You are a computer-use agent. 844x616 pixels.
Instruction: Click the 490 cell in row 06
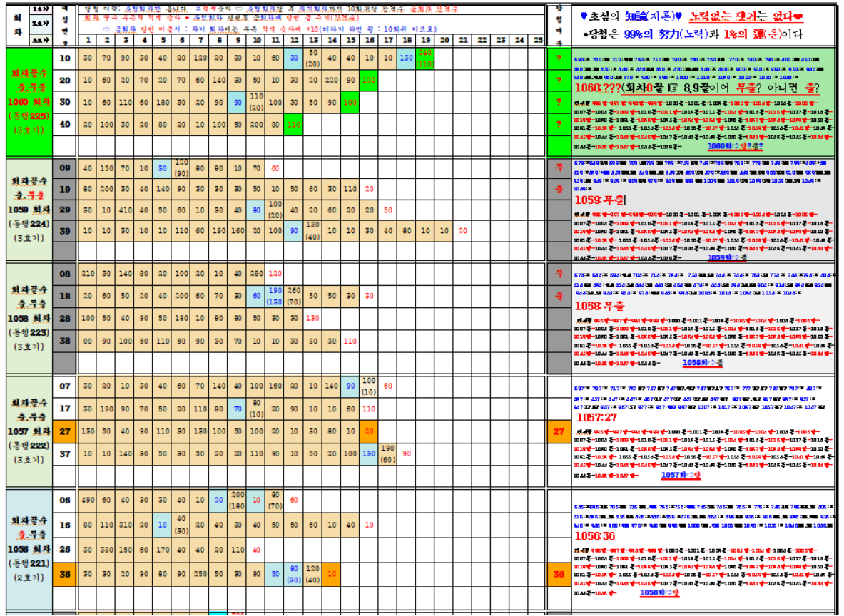(x=88, y=500)
